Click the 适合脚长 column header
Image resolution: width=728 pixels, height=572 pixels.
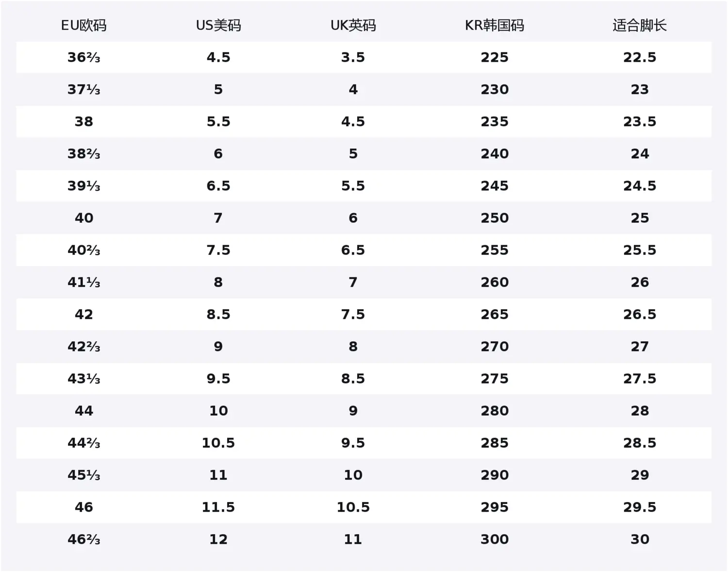click(x=640, y=25)
